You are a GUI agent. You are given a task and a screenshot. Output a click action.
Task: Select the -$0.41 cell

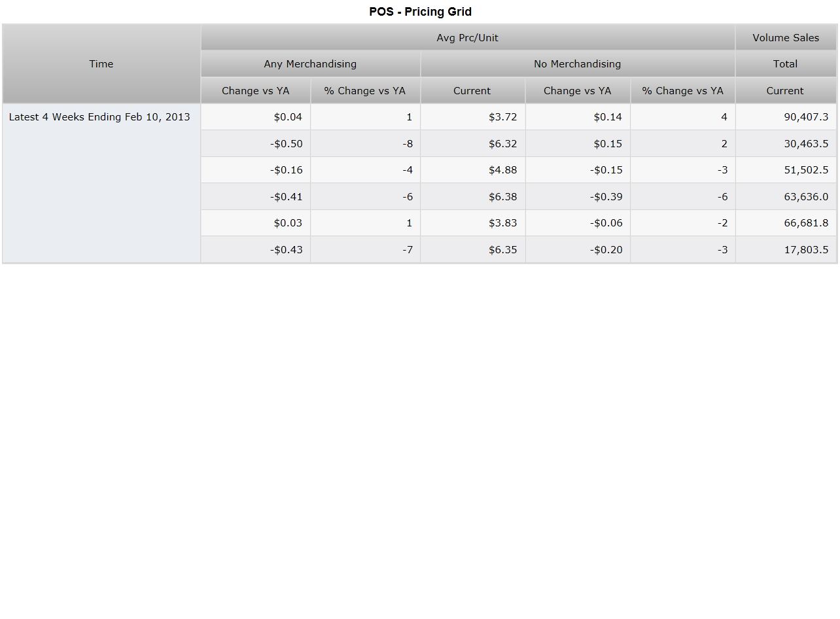(x=256, y=197)
